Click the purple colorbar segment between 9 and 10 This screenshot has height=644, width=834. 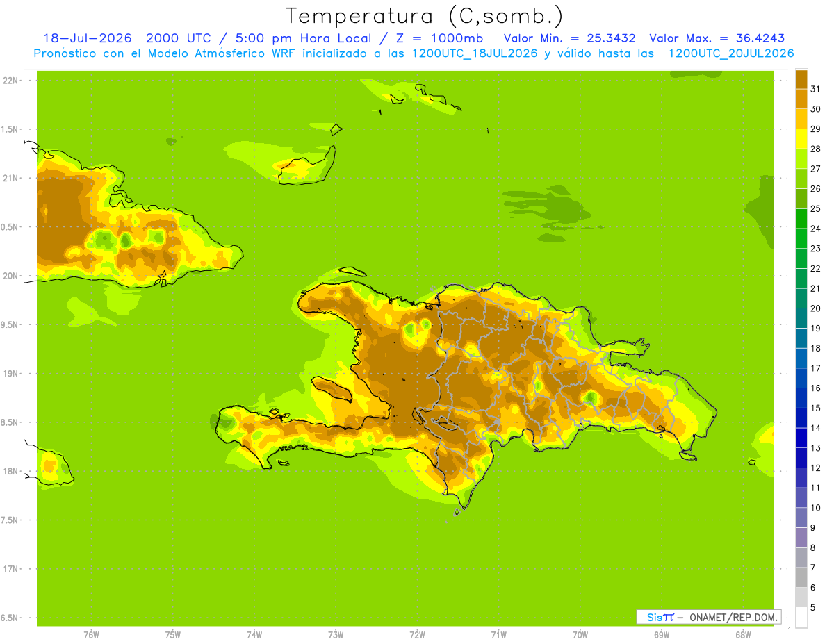tap(801, 518)
